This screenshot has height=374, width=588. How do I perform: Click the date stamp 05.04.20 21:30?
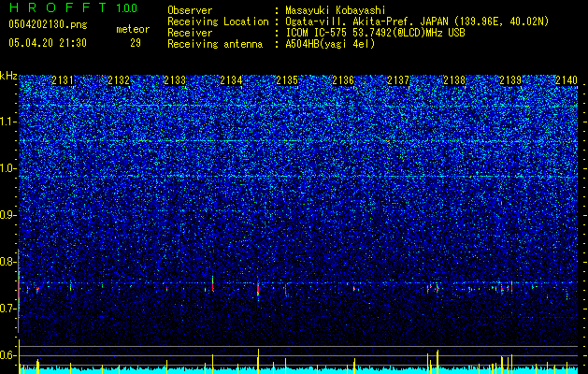point(48,43)
